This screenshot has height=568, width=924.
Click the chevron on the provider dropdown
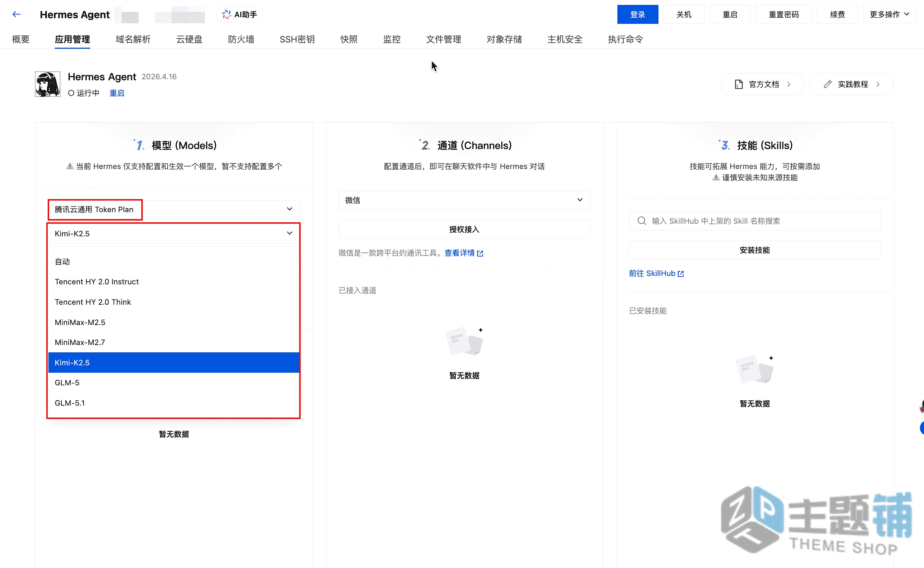tap(289, 209)
